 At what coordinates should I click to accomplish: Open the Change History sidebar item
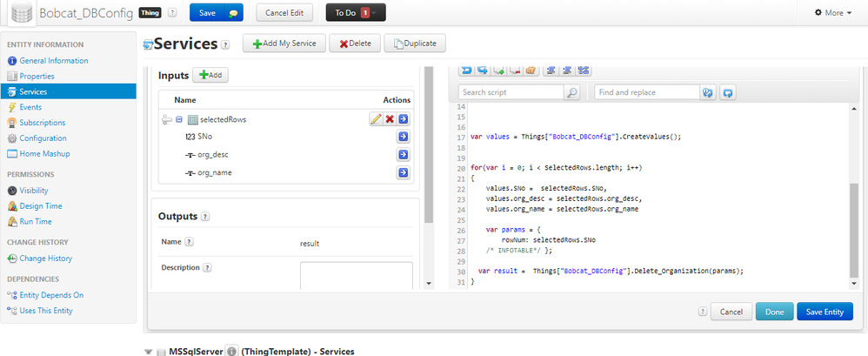(45, 259)
